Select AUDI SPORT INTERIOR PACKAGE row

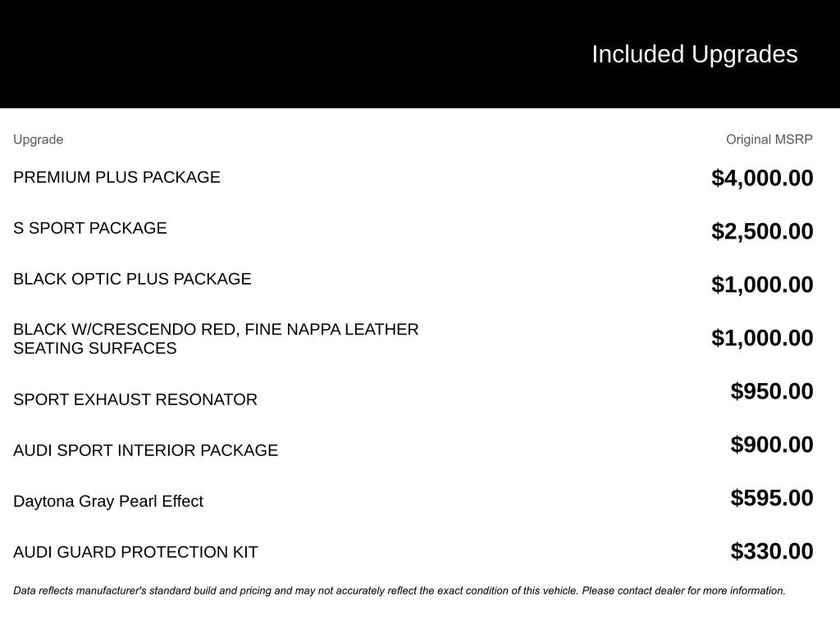point(146,450)
